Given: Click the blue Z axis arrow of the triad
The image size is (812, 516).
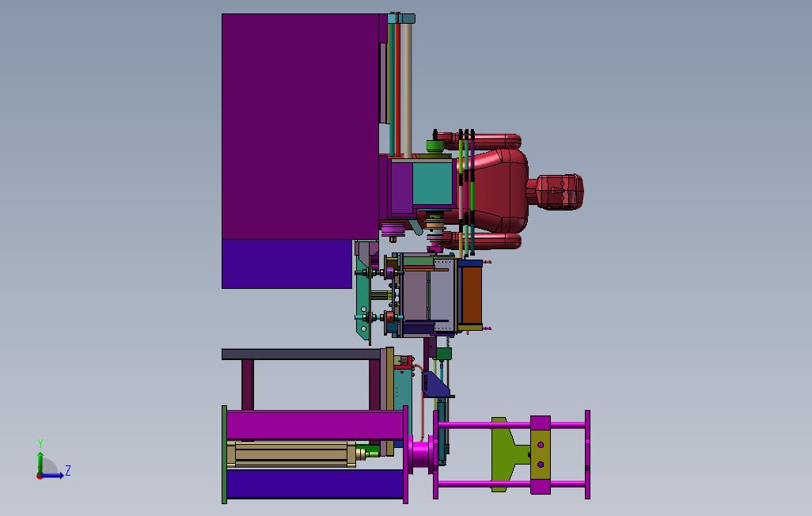Looking at the screenshot, I should click(x=53, y=475).
